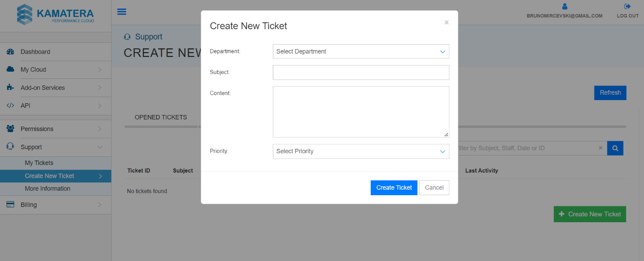Click the magnifier search button

pos(615,148)
